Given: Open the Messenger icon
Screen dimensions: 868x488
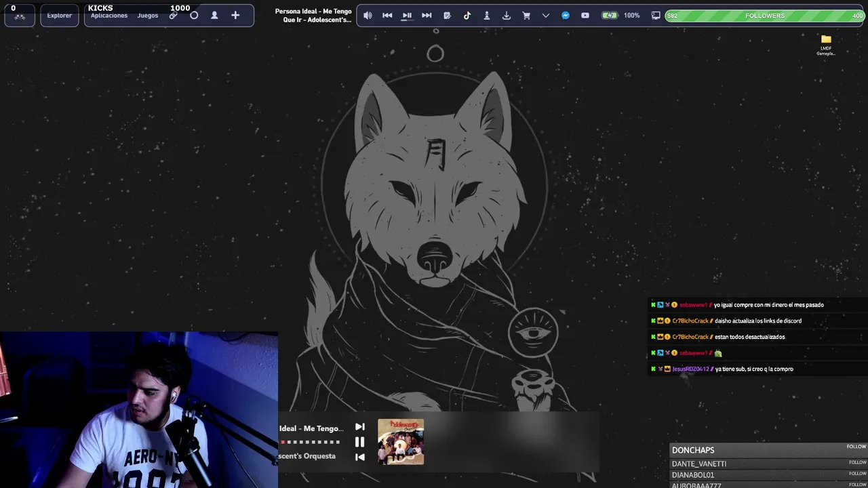Looking at the screenshot, I should pos(566,16).
